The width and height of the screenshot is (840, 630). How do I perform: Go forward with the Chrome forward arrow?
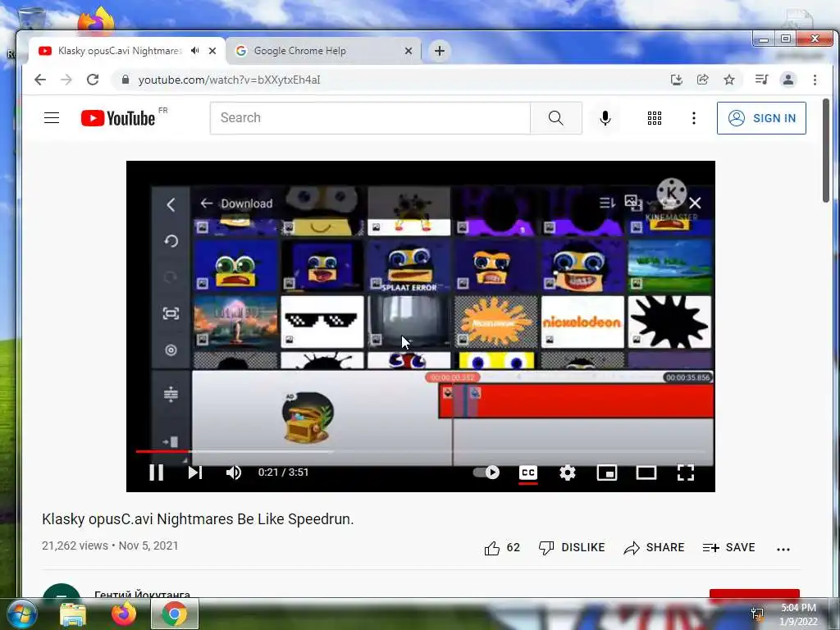(66, 80)
